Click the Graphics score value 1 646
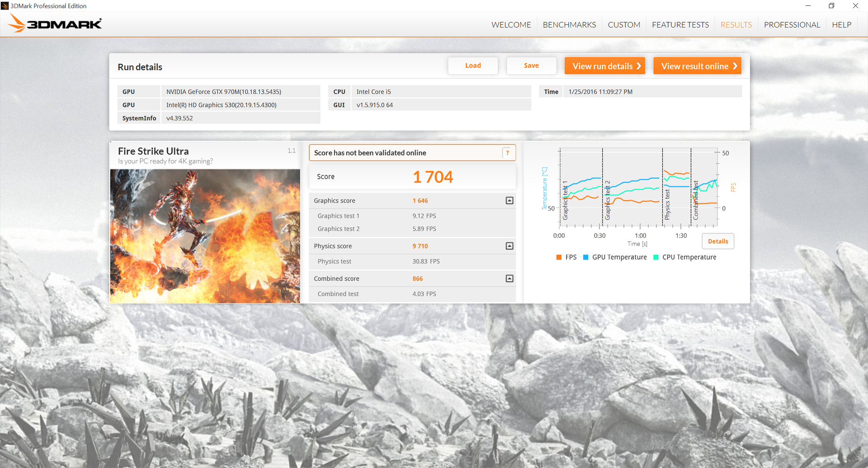 click(x=420, y=201)
